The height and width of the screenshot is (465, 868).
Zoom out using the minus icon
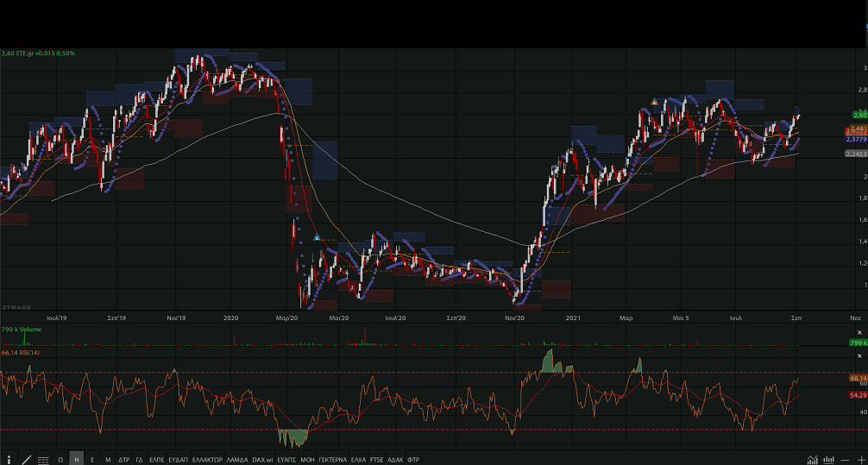click(846, 460)
